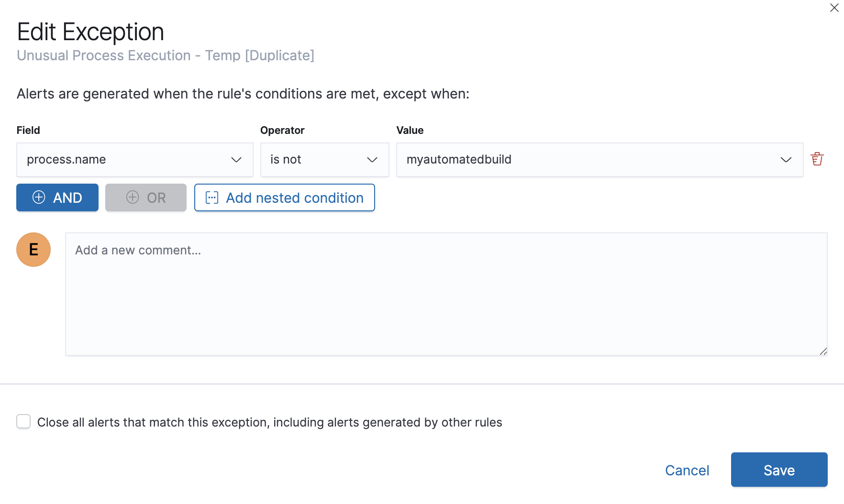Click the Save button
Viewport: 844px width, 504px height.
(x=779, y=470)
